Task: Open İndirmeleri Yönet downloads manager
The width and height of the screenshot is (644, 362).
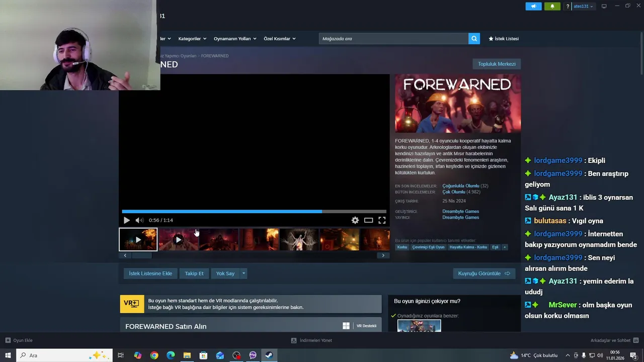Action: pos(311,340)
